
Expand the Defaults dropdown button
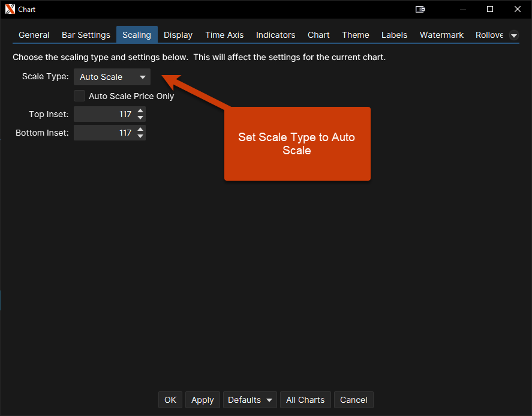tap(250, 400)
